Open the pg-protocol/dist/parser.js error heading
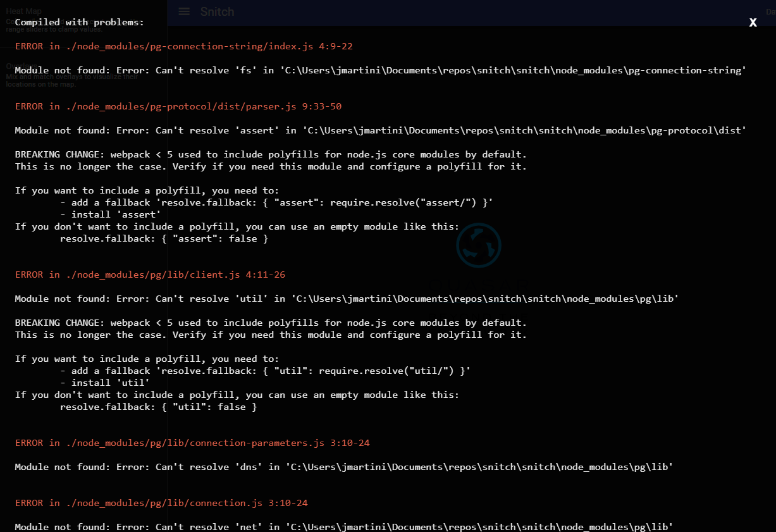776x532 pixels. point(177,106)
